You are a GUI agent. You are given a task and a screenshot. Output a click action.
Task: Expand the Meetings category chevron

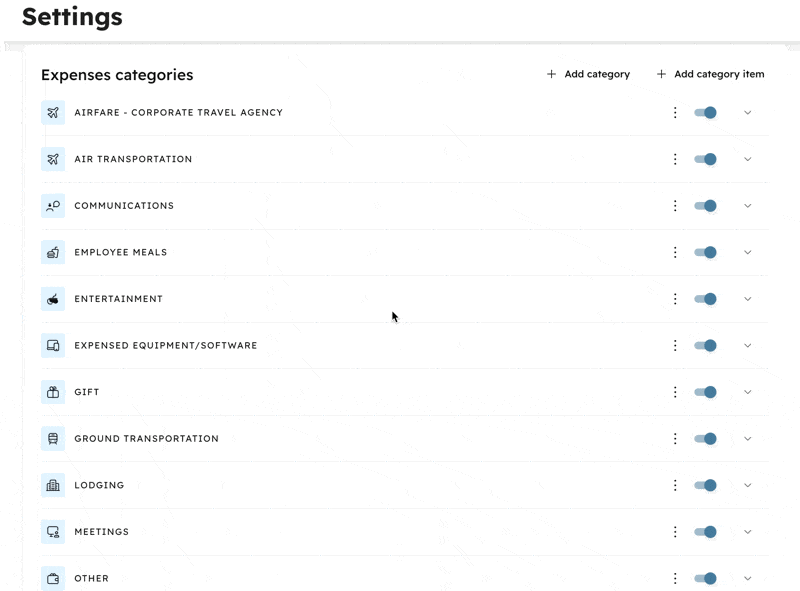point(747,532)
